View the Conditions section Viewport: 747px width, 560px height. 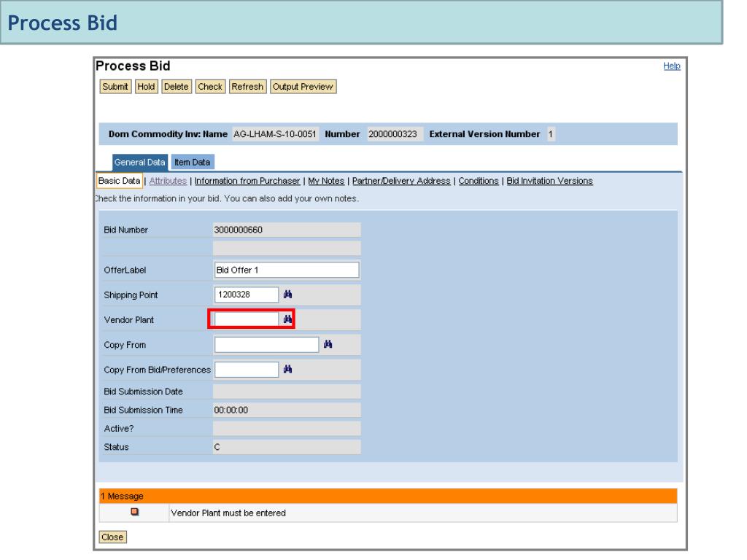coord(478,181)
